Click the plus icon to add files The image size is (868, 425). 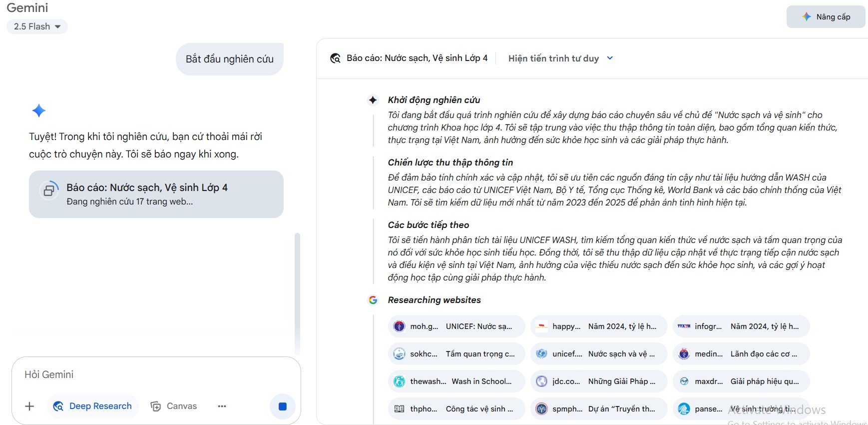29,406
